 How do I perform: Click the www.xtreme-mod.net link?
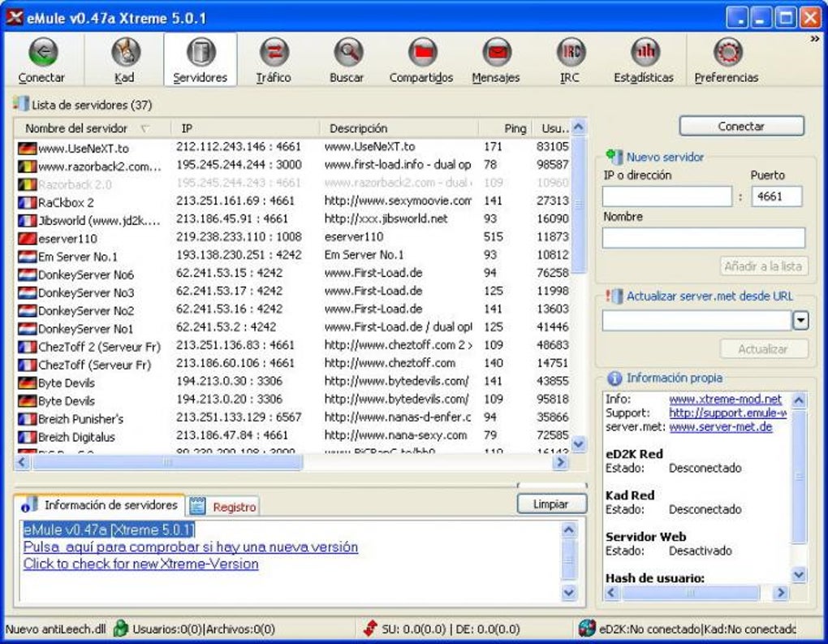tap(725, 400)
